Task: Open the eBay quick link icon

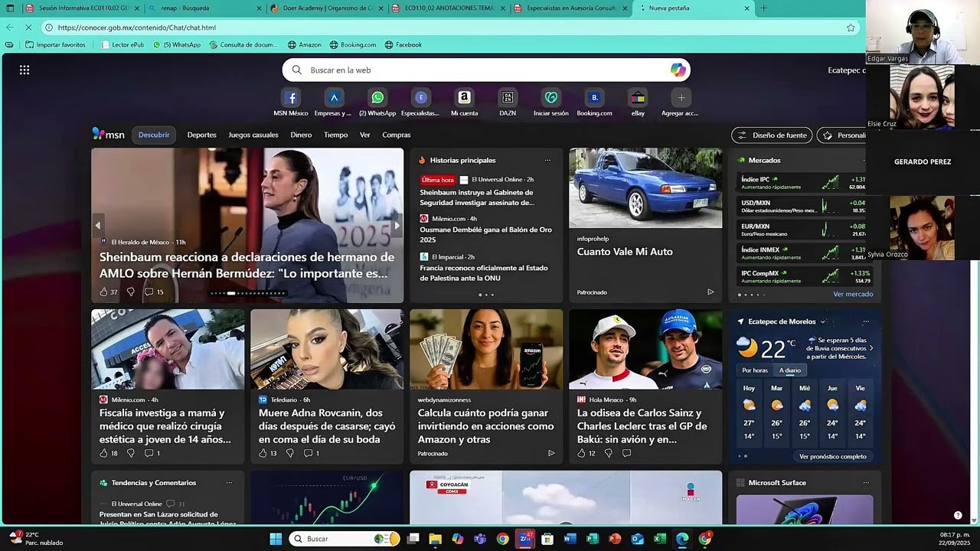Action: [638, 98]
